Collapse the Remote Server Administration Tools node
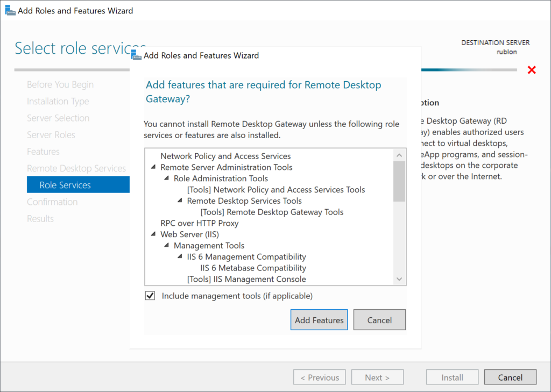This screenshot has height=392, width=551. (153, 167)
